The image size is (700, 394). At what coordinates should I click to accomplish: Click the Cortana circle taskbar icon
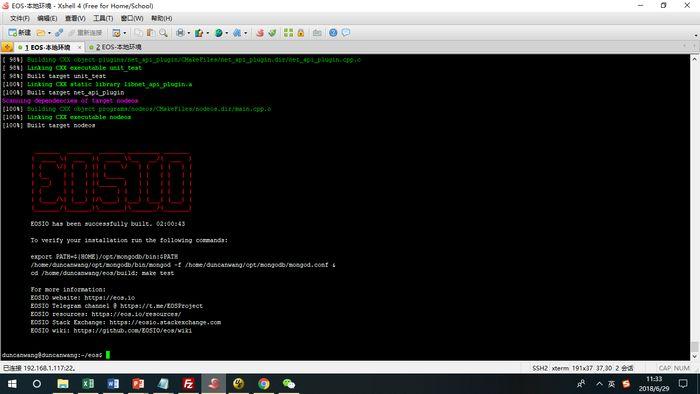tap(37, 384)
